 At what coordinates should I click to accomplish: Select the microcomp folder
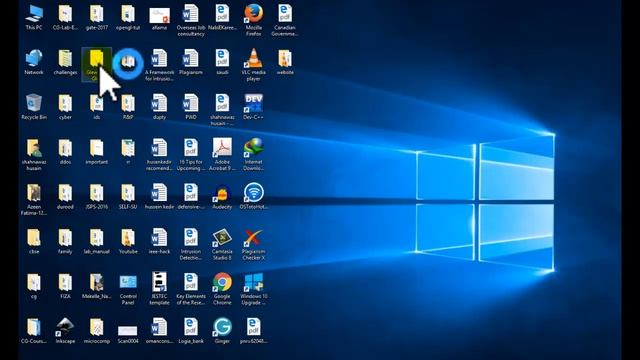97,331
